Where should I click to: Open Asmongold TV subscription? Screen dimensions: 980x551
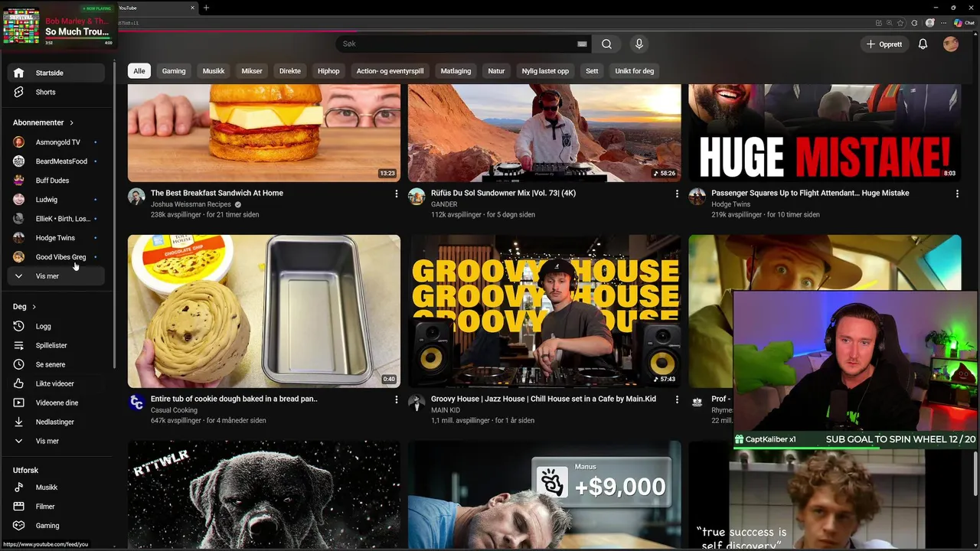pyautogui.click(x=56, y=142)
